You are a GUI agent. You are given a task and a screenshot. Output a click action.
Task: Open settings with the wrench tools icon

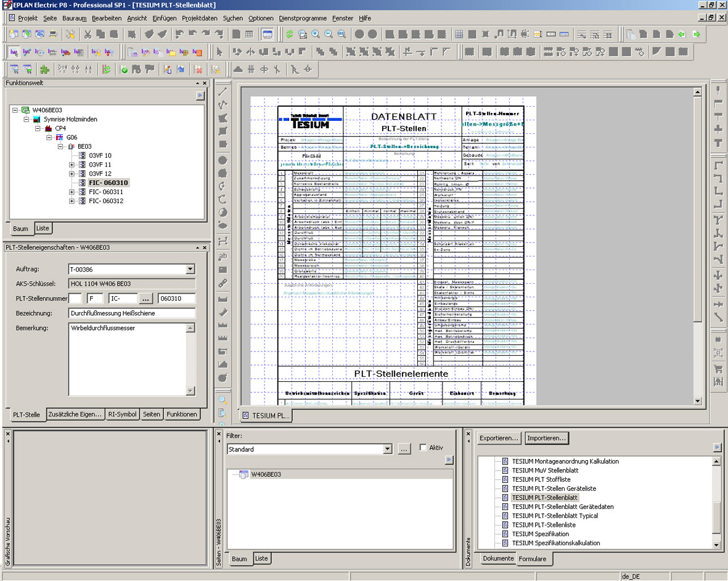pyautogui.click(x=70, y=35)
